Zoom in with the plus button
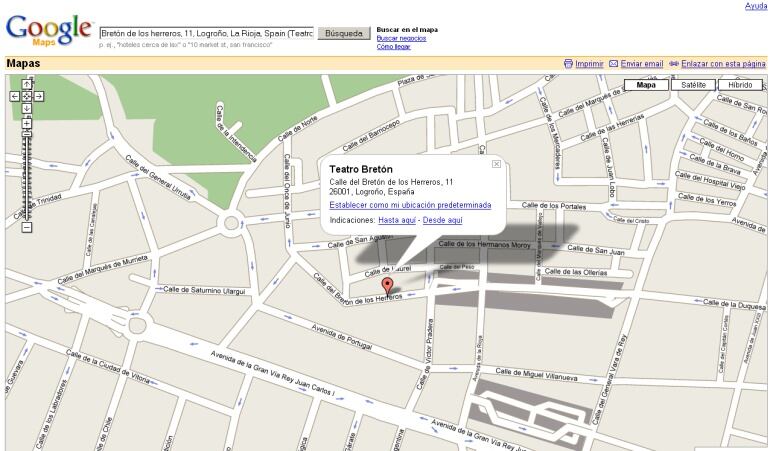The height and width of the screenshot is (451, 770). click(27, 122)
